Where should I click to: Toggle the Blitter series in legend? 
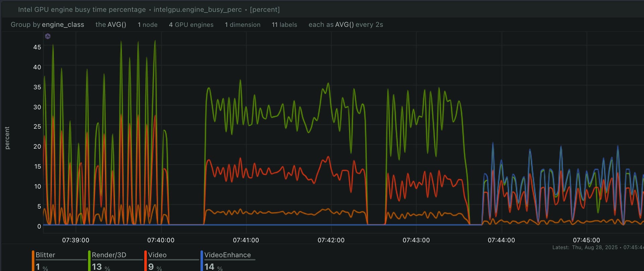[x=45, y=255]
